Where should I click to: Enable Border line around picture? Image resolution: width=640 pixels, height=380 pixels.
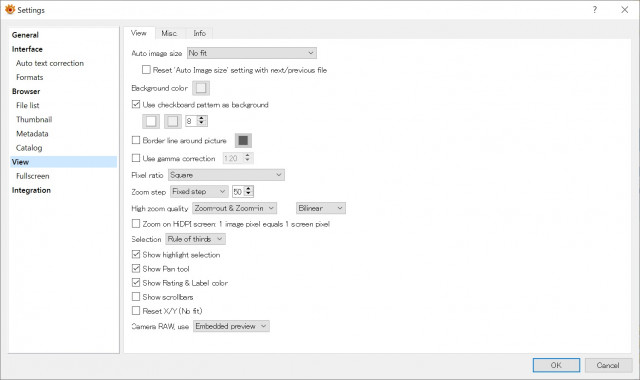click(x=136, y=140)
